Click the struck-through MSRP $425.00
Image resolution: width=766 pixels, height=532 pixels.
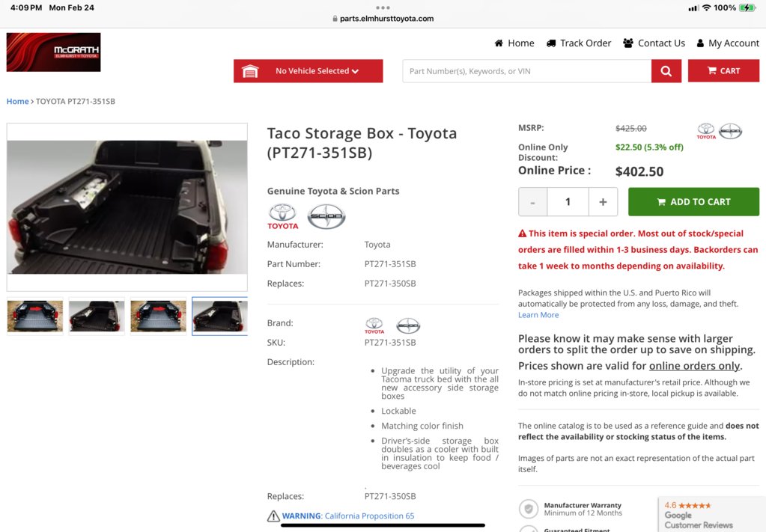click(x=630, y=129)
